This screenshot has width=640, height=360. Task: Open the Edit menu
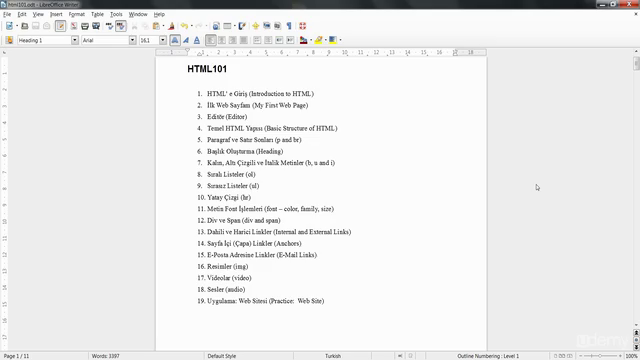[x=22, y=14]
